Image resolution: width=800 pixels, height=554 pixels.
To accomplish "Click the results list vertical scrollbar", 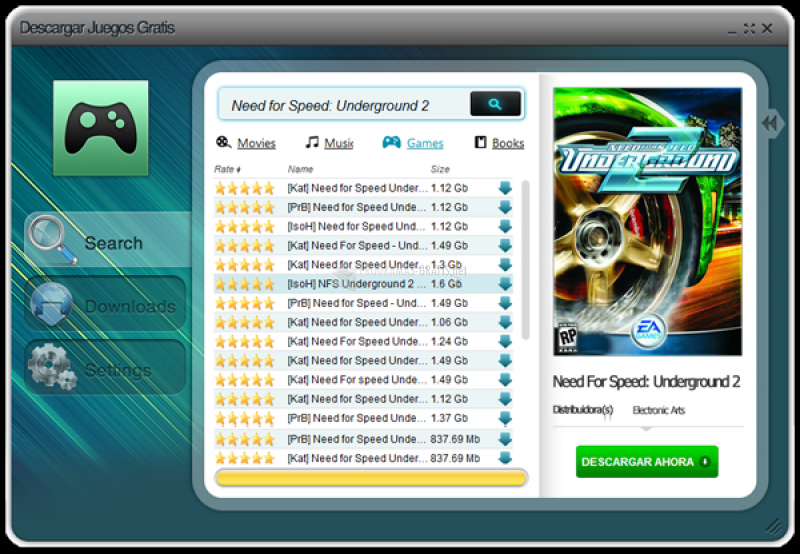I will click(525, 260).
